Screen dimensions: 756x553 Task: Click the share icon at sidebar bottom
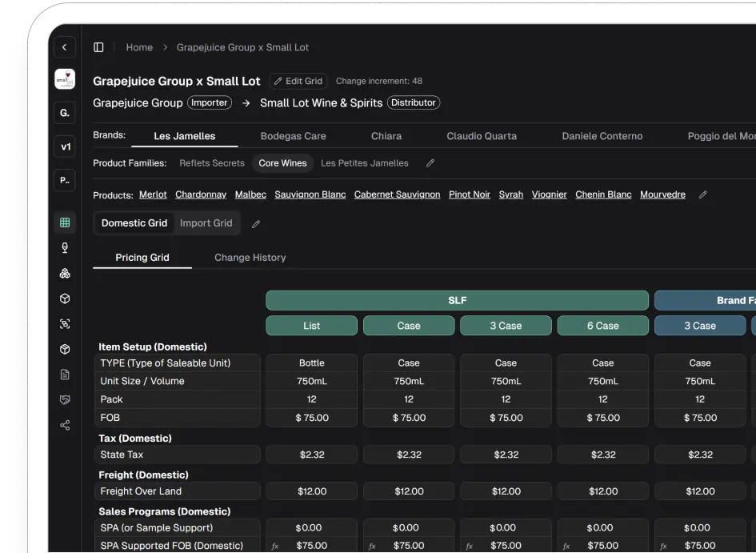pyautogui.click(x=65, y=425)
